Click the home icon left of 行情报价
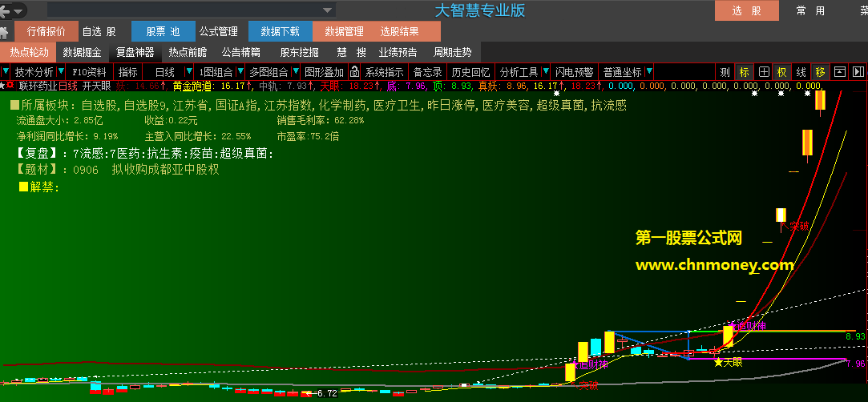The width and height of the screenshot is (868, 402). [4, 32]
